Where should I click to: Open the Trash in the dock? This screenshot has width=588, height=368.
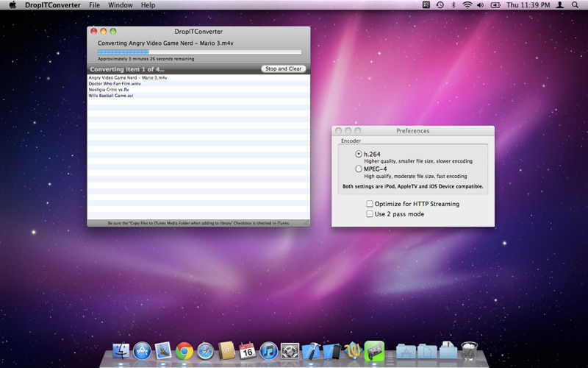pyautogui.click(x=469, y=351)
